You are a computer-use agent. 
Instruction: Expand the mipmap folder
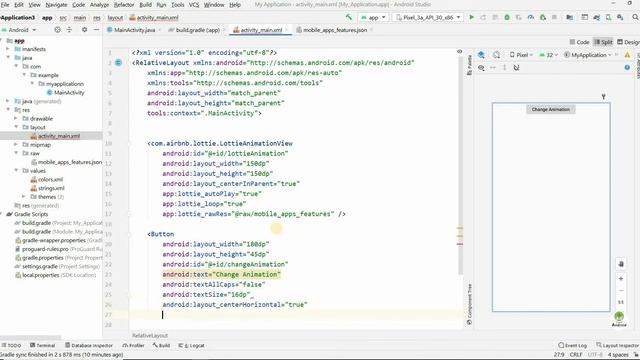[16, 144]
